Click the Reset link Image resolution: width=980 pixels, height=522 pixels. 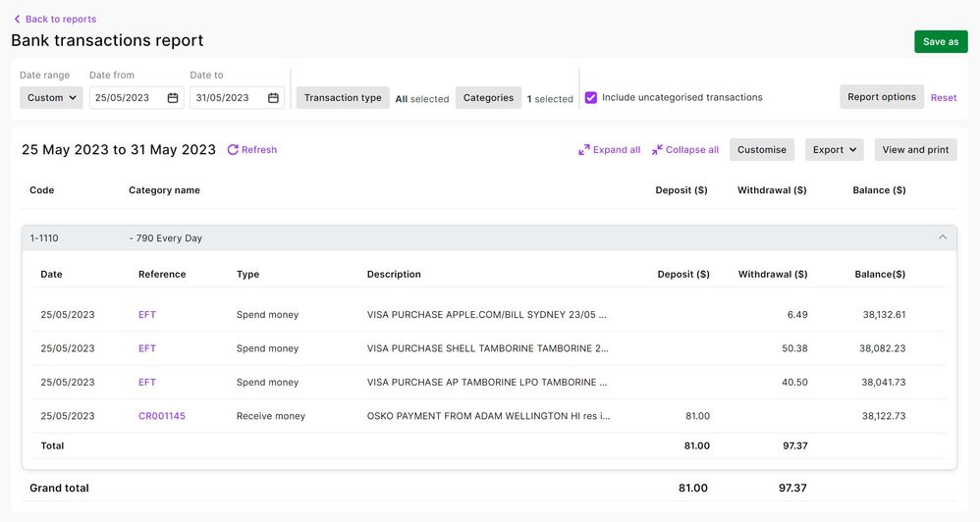click(x=943, y=98)
